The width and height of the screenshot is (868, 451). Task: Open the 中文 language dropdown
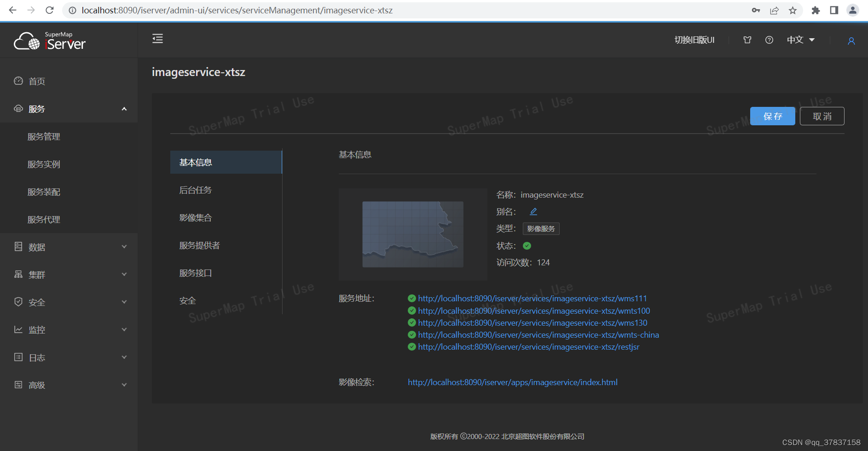pos(801,40)
